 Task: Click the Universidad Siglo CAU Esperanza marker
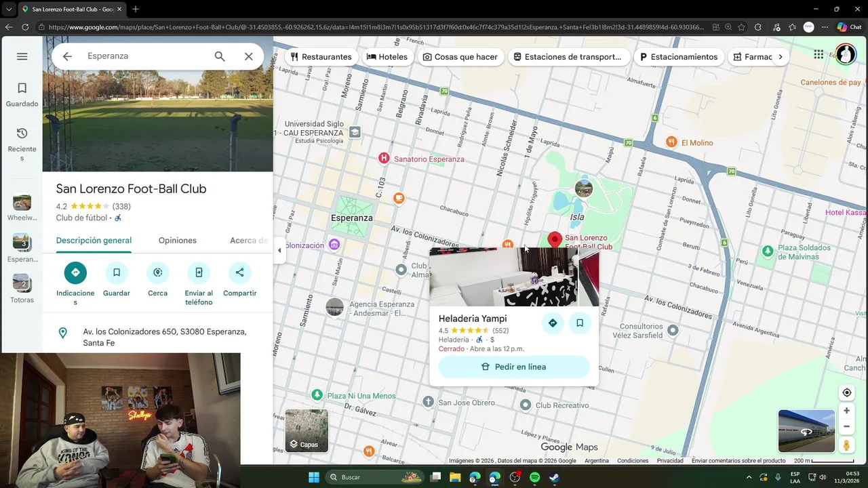355,131
